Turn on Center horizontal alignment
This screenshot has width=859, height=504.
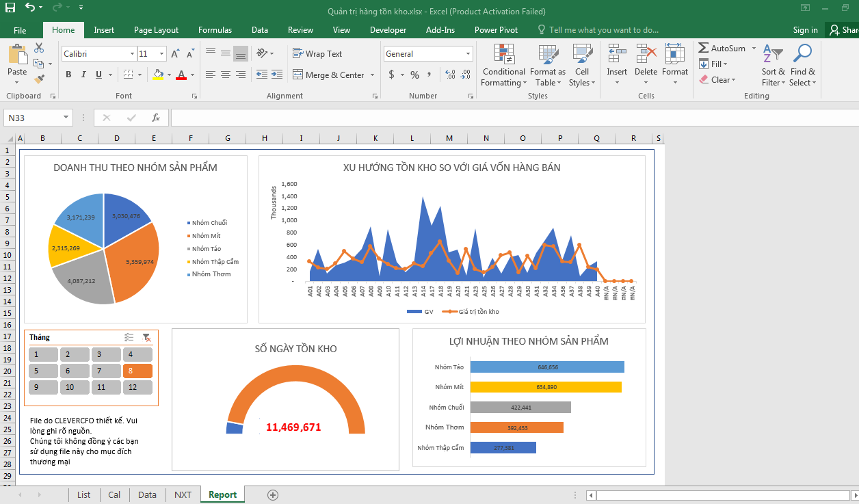[x=226, y=75]
